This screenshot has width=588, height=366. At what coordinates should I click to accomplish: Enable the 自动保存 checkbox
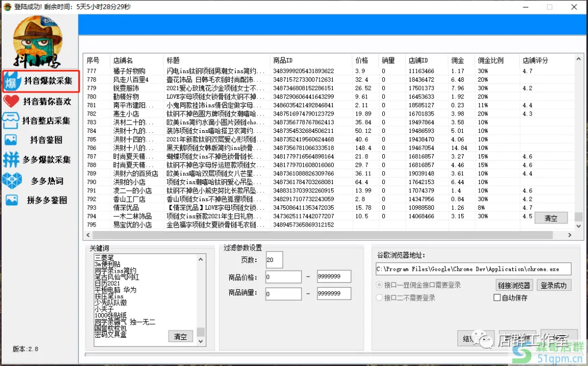tap(497, 297)
